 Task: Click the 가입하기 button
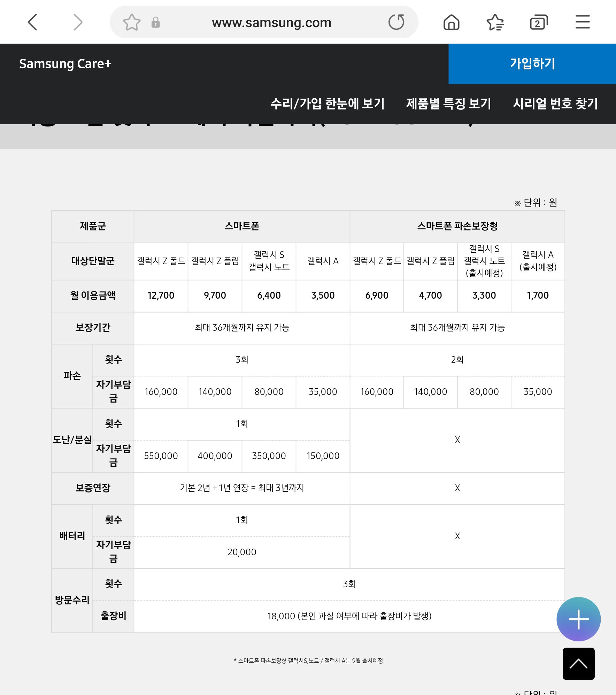click(532, 64)
